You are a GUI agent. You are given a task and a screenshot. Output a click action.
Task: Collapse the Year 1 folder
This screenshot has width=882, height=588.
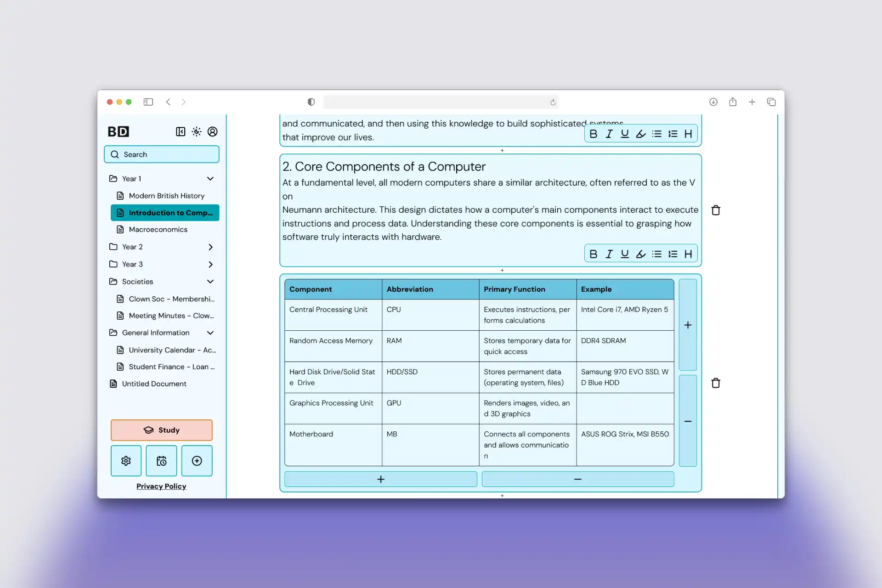coord(210,178)
